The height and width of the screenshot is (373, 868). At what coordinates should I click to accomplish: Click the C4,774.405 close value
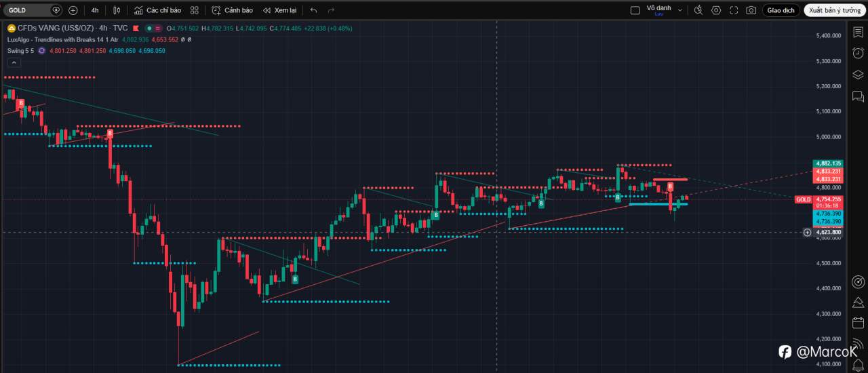click(x=285, y=28)
